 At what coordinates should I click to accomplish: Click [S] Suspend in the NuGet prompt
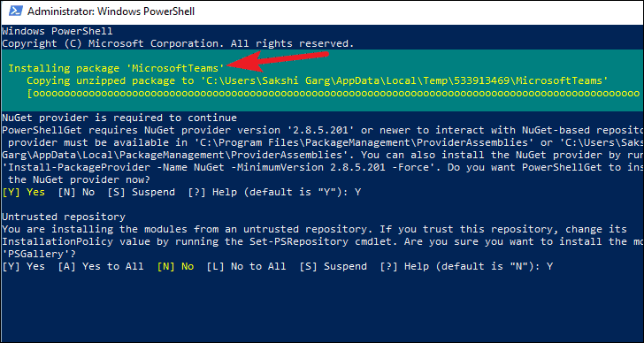[x=142, y=192]
